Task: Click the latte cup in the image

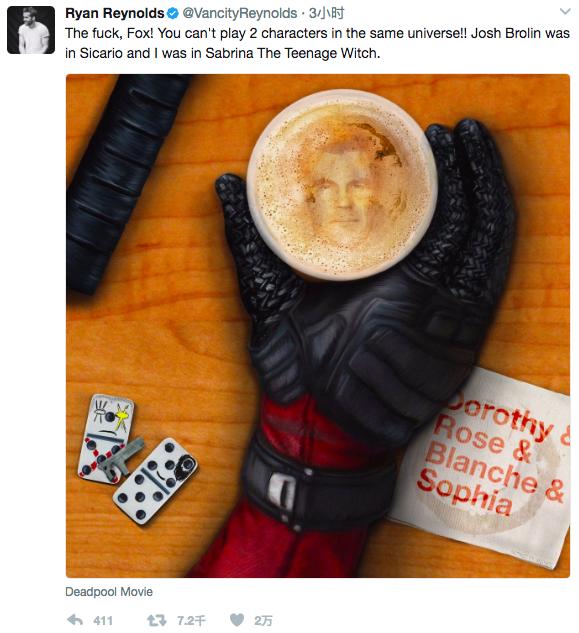Action: [342, 184]
